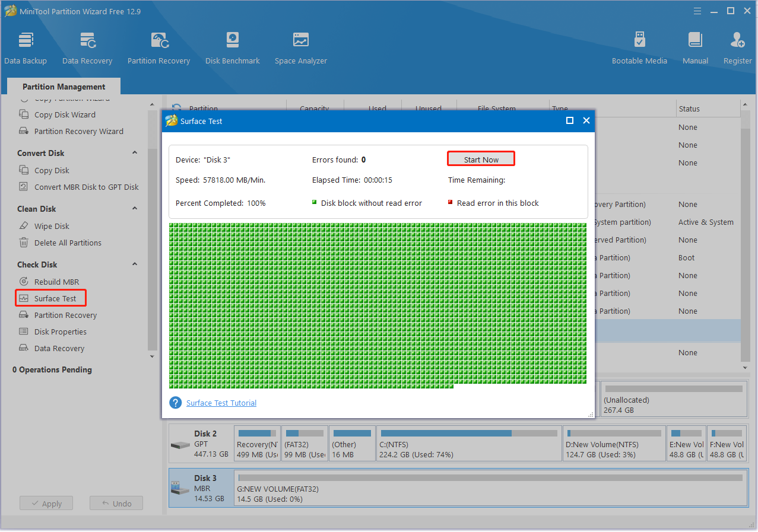The image size is (758, 532).
Task: Click the Disk 2 GPT 447.13 GB label
Action: pyautogui.click(x=211, y=444)
